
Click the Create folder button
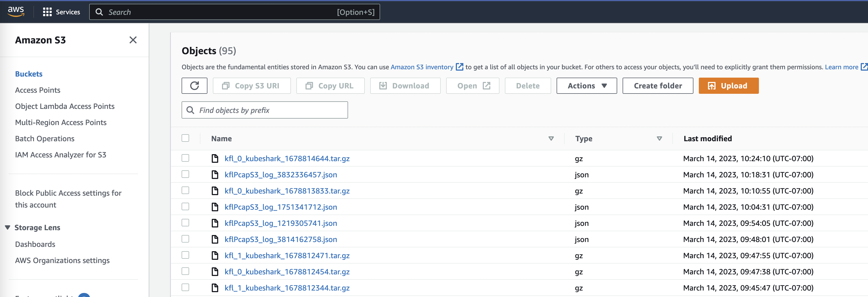pyautogui.click(x=657, y=86)
